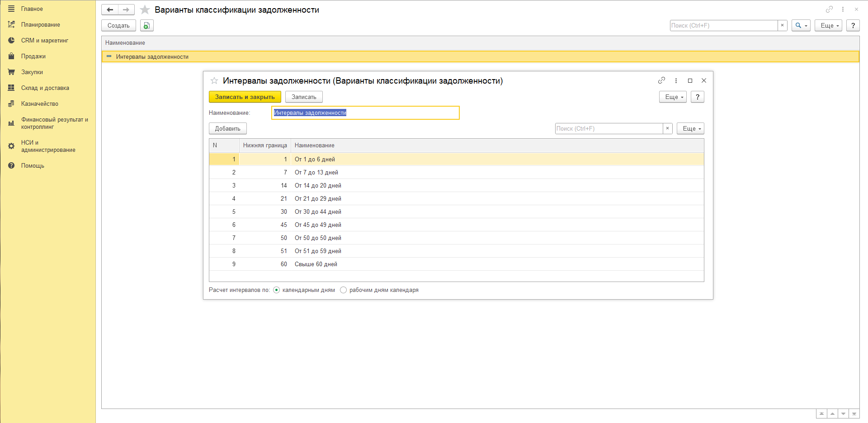868x423 pixels.
Task: Expand dialog top Еще dropdown
Action: click(x=673, y=97)
